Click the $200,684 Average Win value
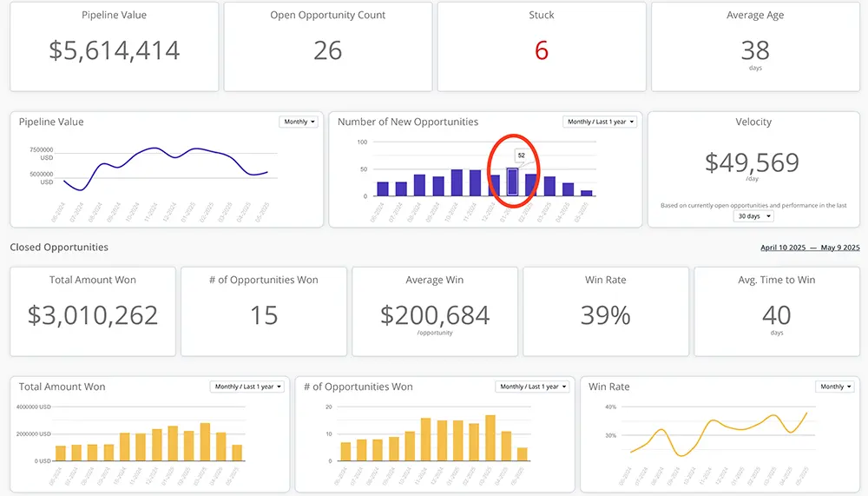Image resolution: width=868 pixels, height=496 pixels. coord(435,314)
